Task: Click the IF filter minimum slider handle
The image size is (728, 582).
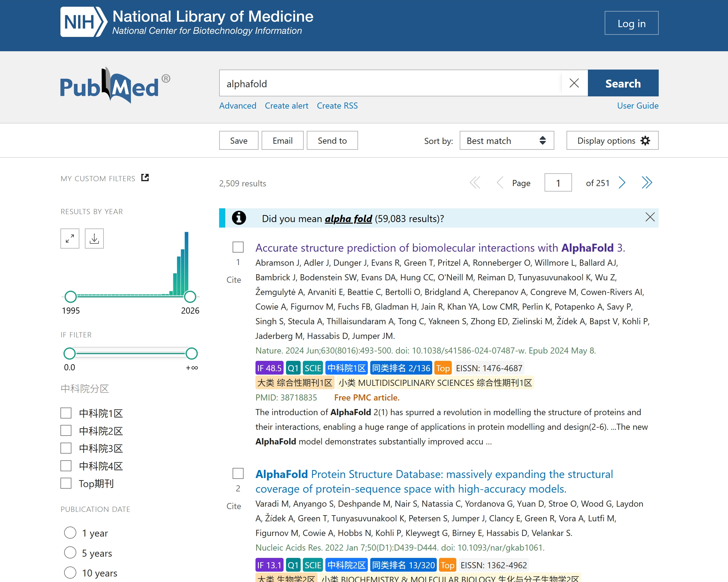Action: coord(70,353)
